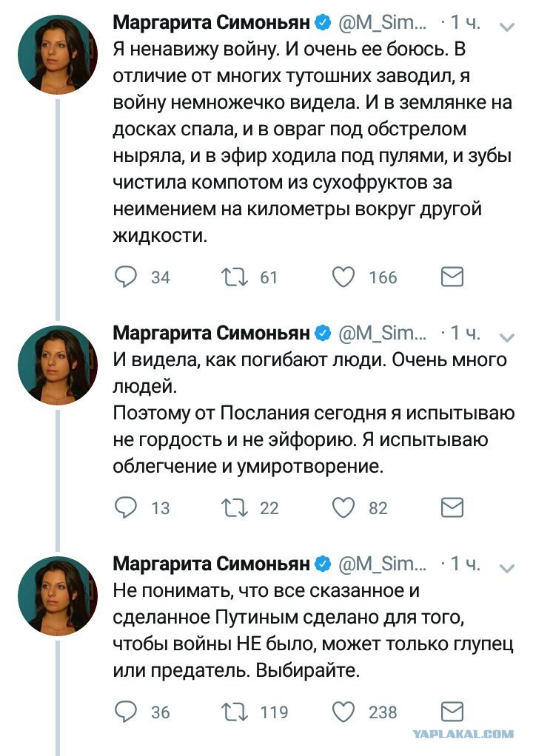533x756 pixels.
Task: Open the tweet text starting 'Не понимать'
Action: (x=313, y=631)
